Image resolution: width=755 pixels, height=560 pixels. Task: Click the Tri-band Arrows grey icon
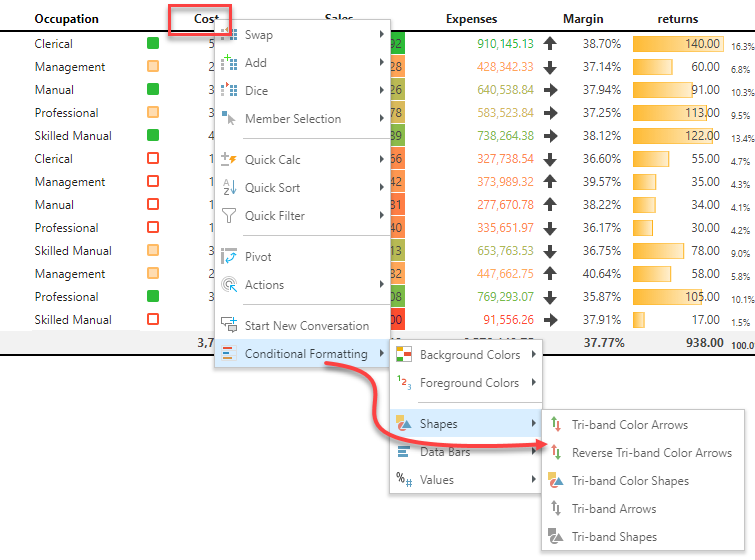(556, 508)
